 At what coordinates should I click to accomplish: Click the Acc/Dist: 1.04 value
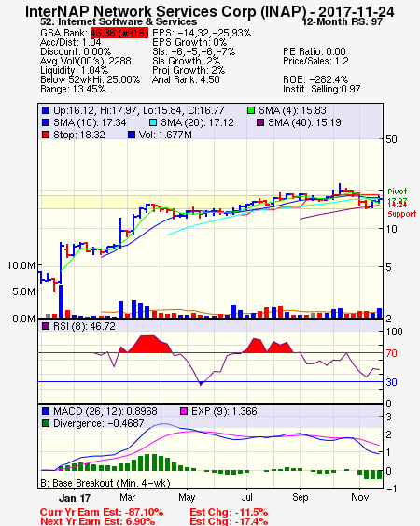pos(70,42)
